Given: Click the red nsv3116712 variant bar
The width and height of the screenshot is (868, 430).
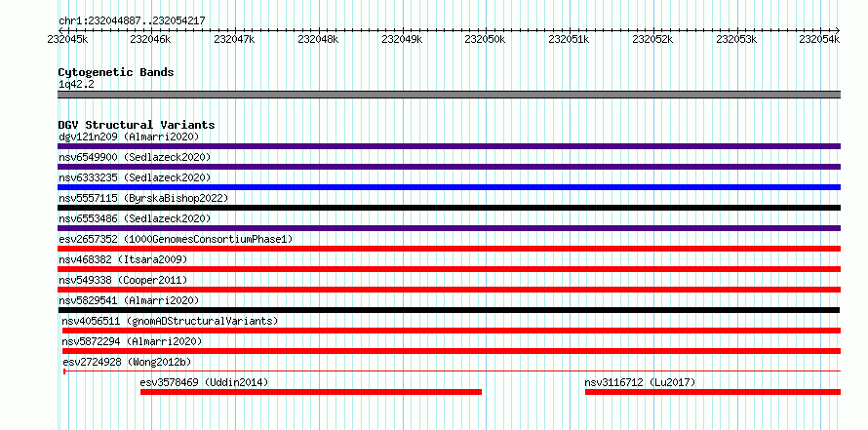Looking at the screenshot, I should (x=713, y=392).
